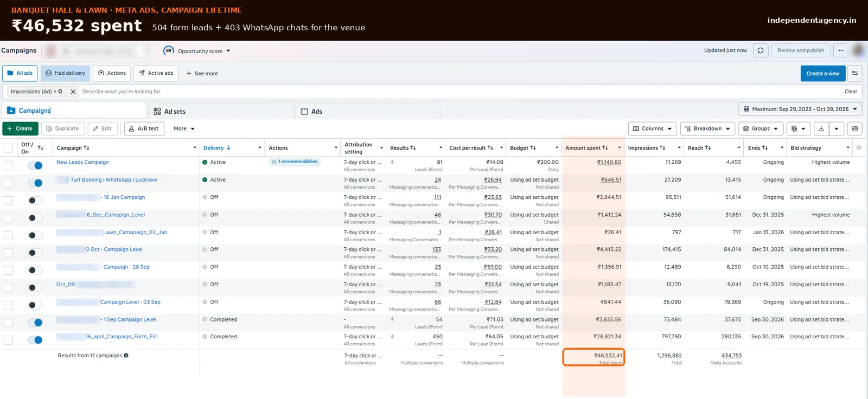Screen dimensions: 868x399
Task: Open the Breakdown dropdown
Action: click(707, 128)
